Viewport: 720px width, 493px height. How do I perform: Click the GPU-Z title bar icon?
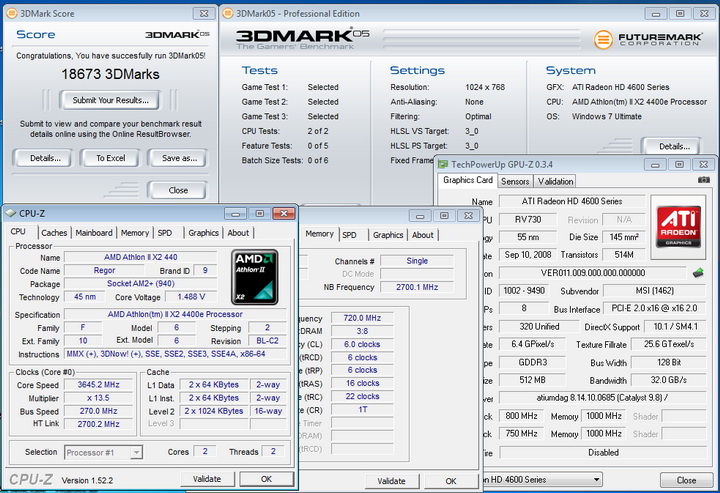point(443,164)
